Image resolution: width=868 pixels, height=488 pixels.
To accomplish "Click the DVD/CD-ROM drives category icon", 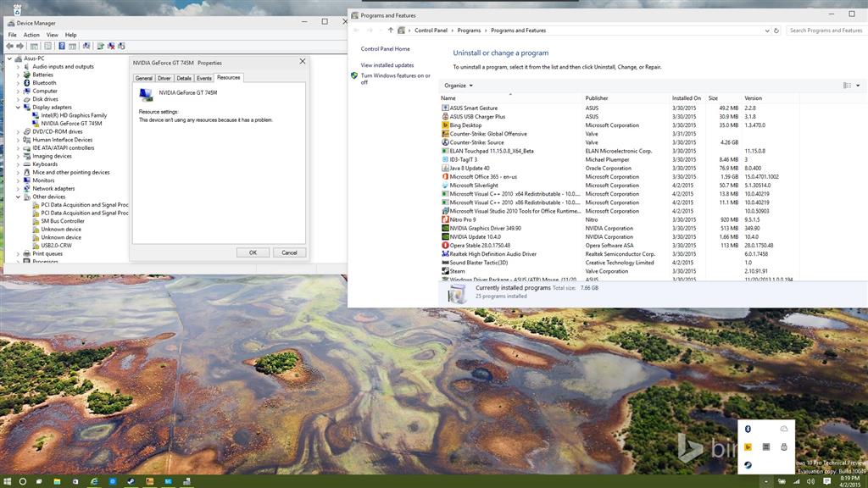I will point(26,131).
